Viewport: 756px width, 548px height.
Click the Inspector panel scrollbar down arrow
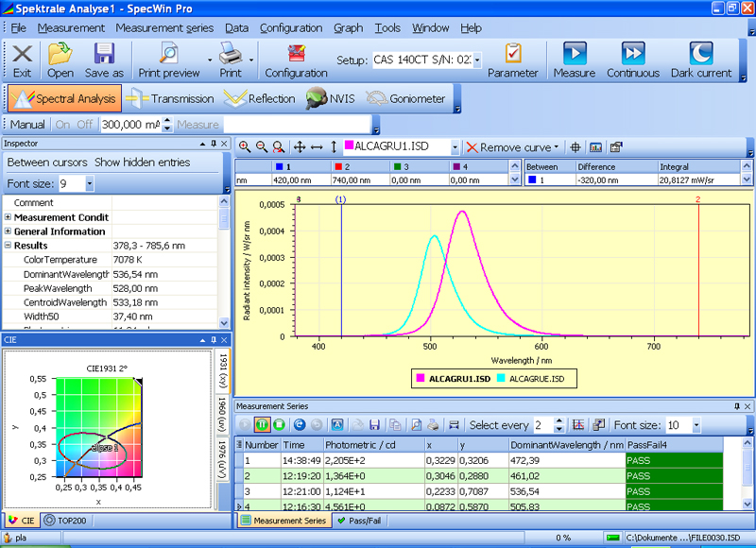pyautogui.click(x=224, y=322)
